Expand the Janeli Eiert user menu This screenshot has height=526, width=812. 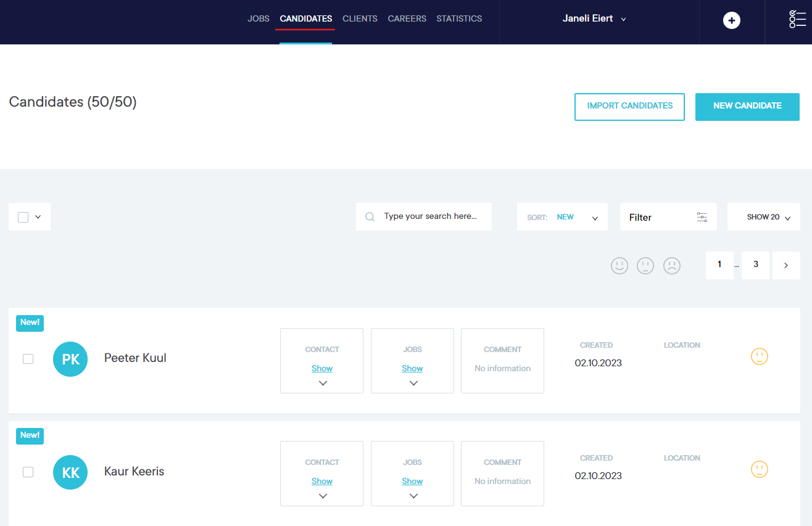click(594, 18)
